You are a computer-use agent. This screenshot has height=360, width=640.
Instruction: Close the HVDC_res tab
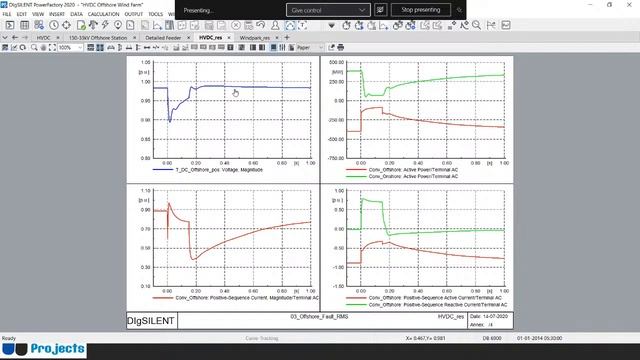[x=229, y=38]
